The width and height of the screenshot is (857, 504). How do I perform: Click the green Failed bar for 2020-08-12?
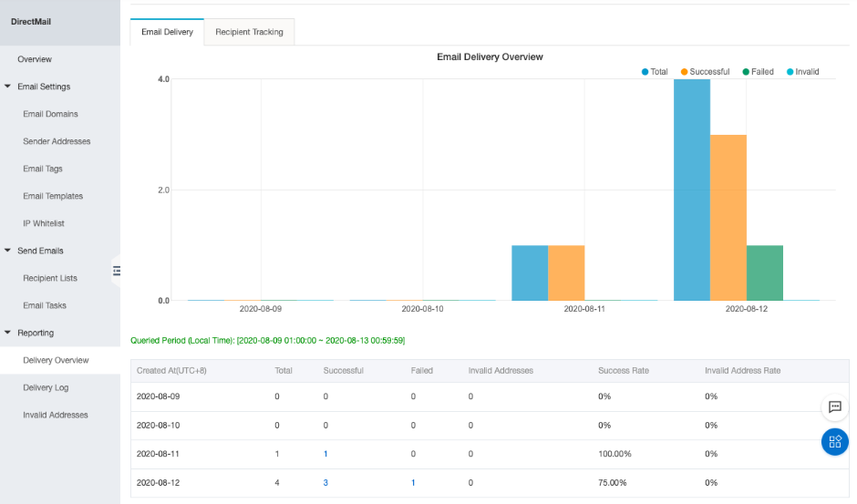click(x=764, y=273)
